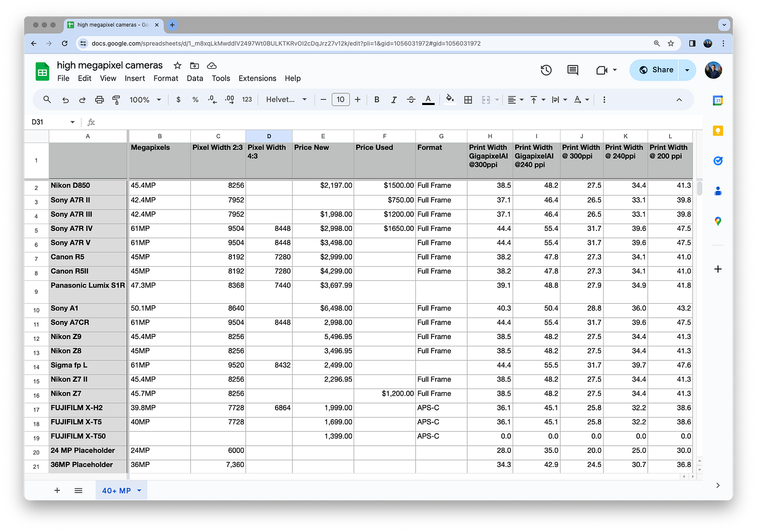Increase font size with plus button
Screen dimensions: 757x532
tap(358, 99)
